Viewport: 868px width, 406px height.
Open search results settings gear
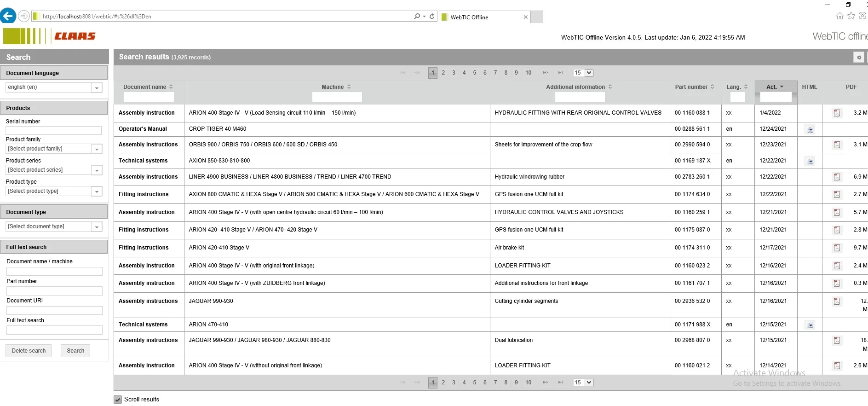(858, 58)
